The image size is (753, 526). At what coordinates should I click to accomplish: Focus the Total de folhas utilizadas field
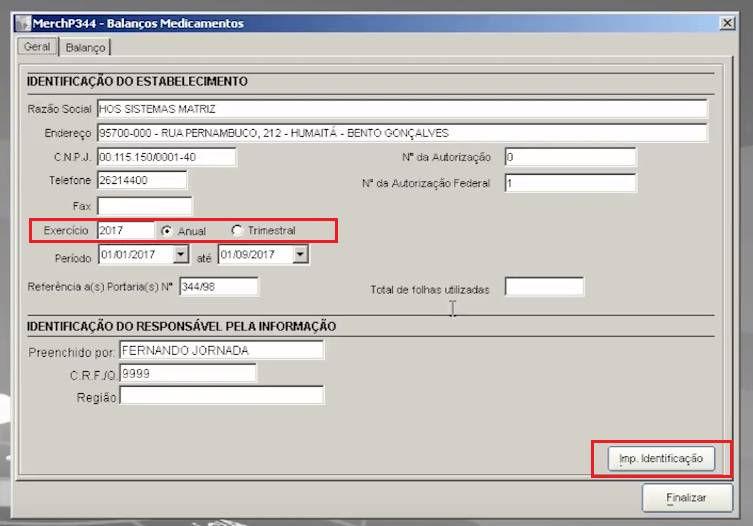click(544, 288)
